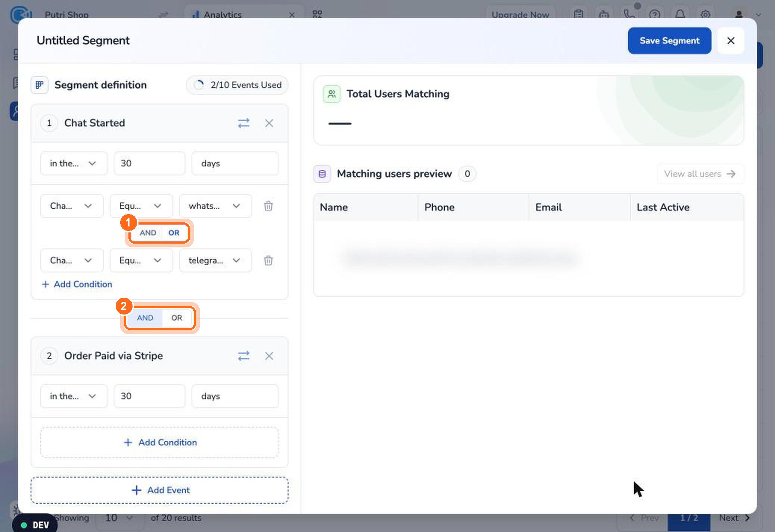Select OR between the two conditions
Viewport: 775px width, 532px height.
coord(174,233)
